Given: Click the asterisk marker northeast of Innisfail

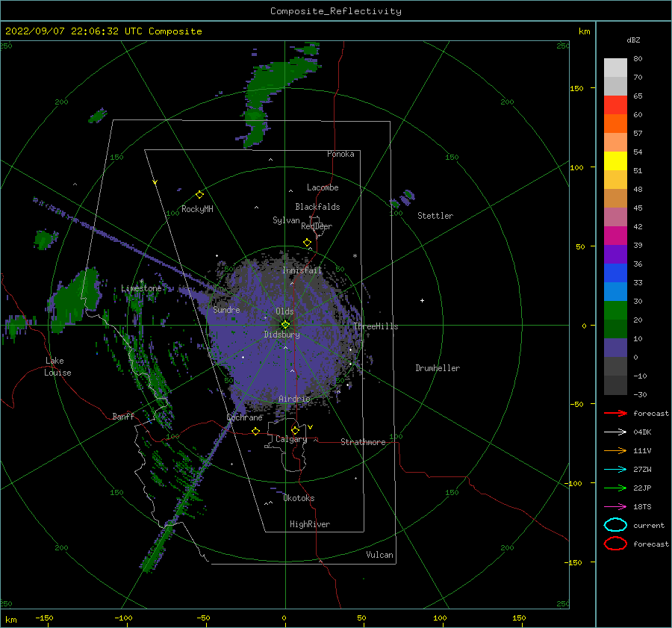Looking at the screenshot, I should 355,256.
